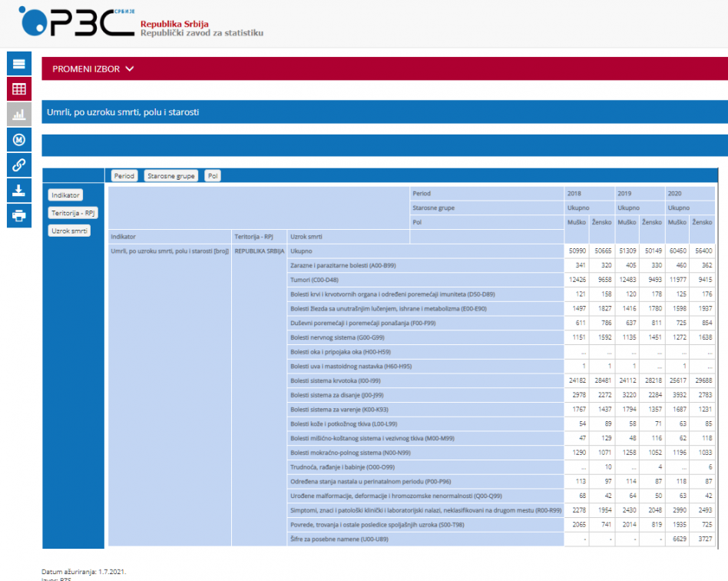This screenshot has width=728, height=581.
Task: Click the Umrli, po uzroku smrti title bar
Action: (385, 112)
